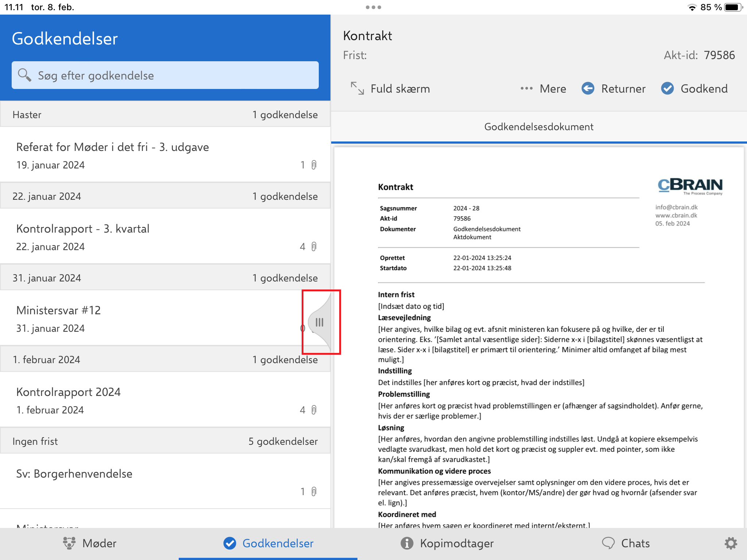Click the Kontrakt document heading
Screen dimensions: 747x560
(395, 187)
